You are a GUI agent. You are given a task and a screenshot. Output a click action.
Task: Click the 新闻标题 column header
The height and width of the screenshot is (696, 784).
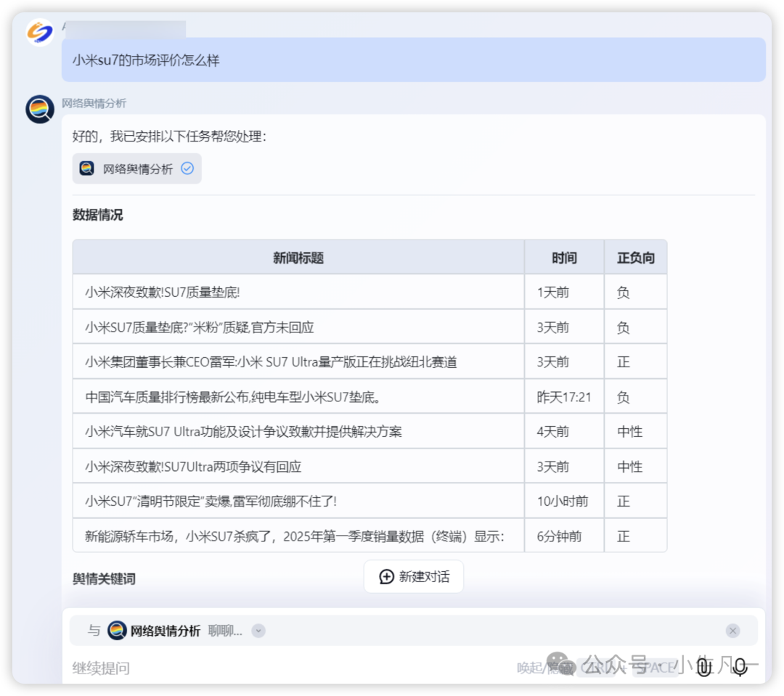pyautogui.click(x=298, y=258)
